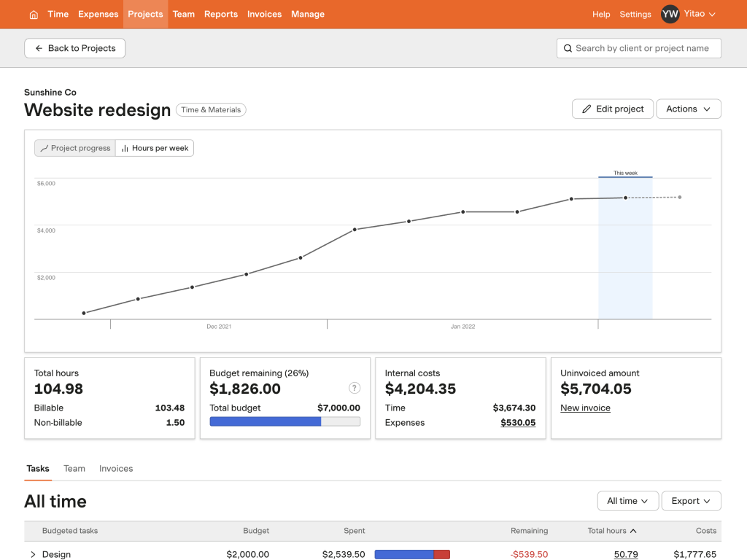This screenshot has width=747, height=560.
Task: Open the $530.05 expenses link
Action: 518,423
